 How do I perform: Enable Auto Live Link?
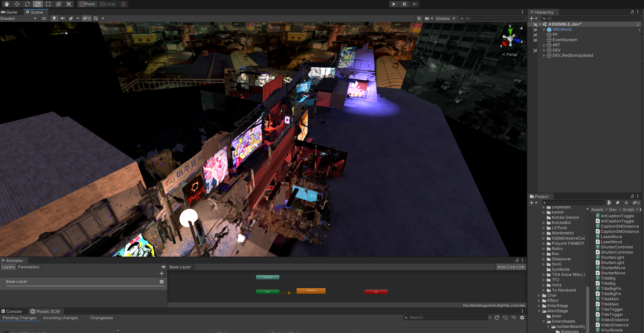(511, 267)
